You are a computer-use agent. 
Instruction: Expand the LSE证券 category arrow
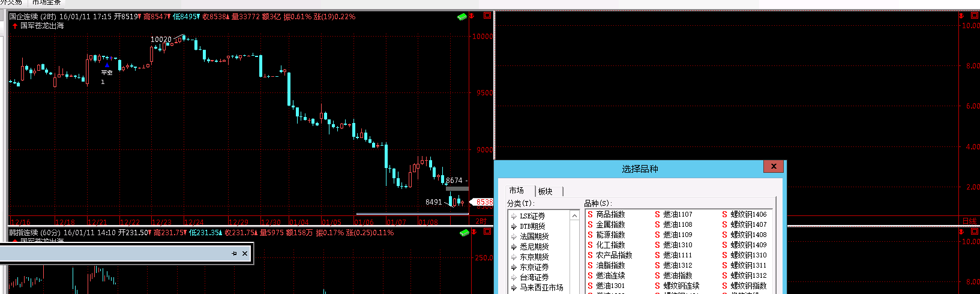[x=514, y=217]
